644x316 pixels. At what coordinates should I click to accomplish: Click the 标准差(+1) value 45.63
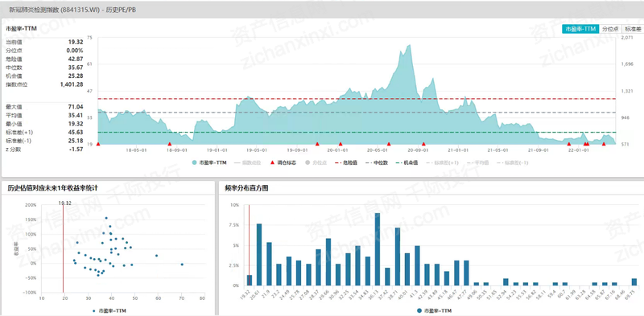[76, 132]
